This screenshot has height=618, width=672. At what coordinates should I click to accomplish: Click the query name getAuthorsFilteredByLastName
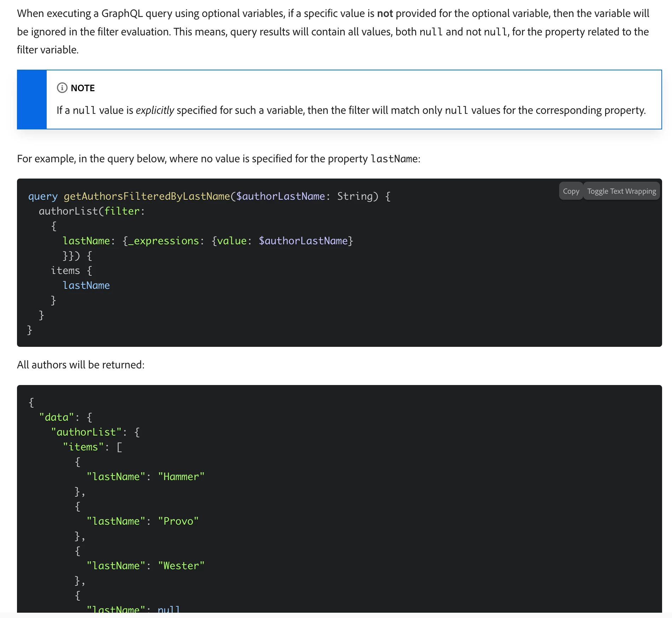(x=147, y=196)
